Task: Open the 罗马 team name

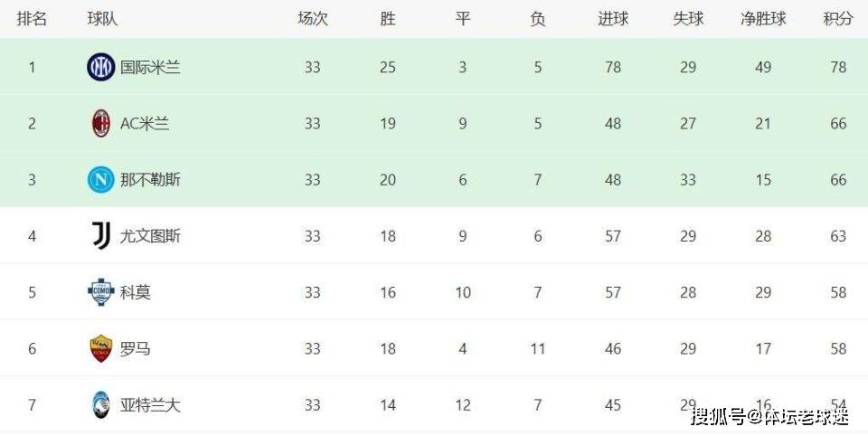Action: pyautogui.click(x=136, y=348)
